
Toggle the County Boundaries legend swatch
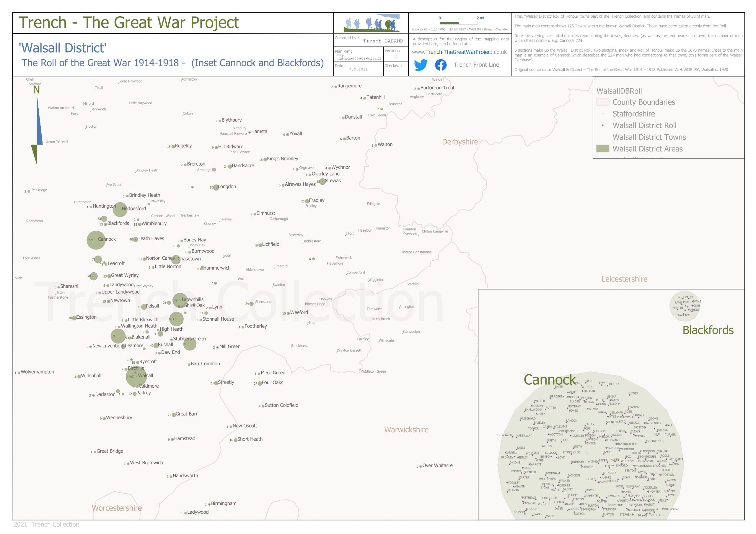coord(603,102)
